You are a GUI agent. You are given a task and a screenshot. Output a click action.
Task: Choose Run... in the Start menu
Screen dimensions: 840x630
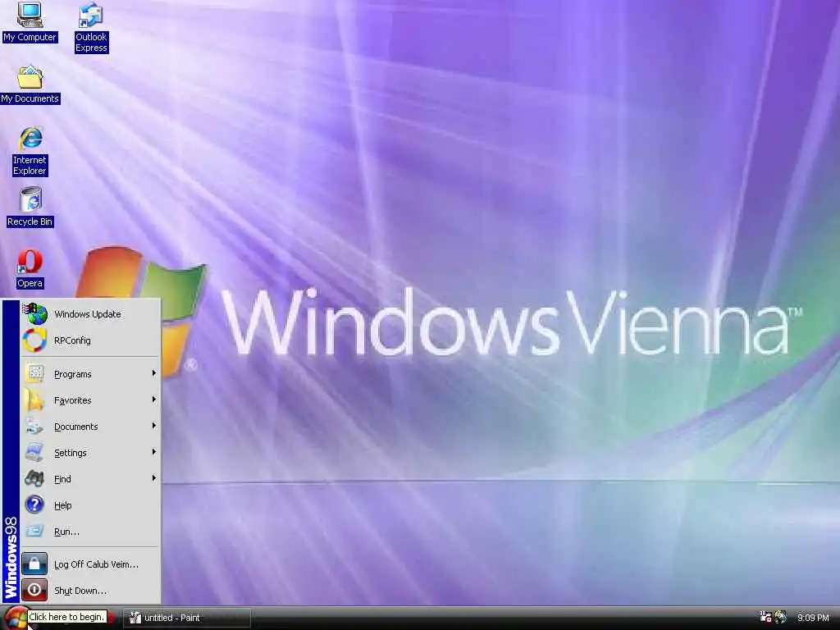(x=90, y=531)
